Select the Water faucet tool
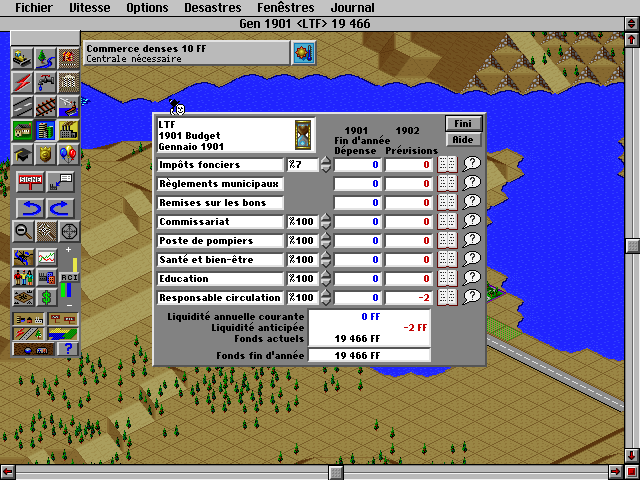Image resolution: width=640 pixels, height=480 pixels. coord(45,82)
